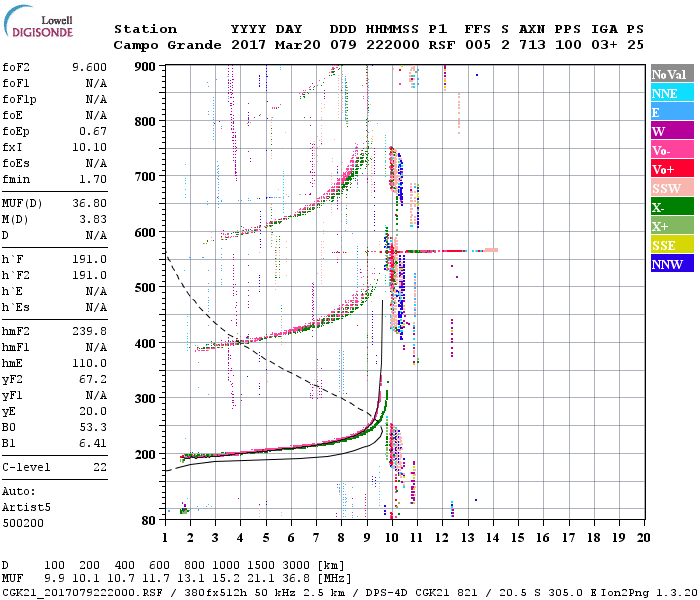Screen dimensions: 700x600
Task: Click the 600 km height axis label
Action: point(145,233)
